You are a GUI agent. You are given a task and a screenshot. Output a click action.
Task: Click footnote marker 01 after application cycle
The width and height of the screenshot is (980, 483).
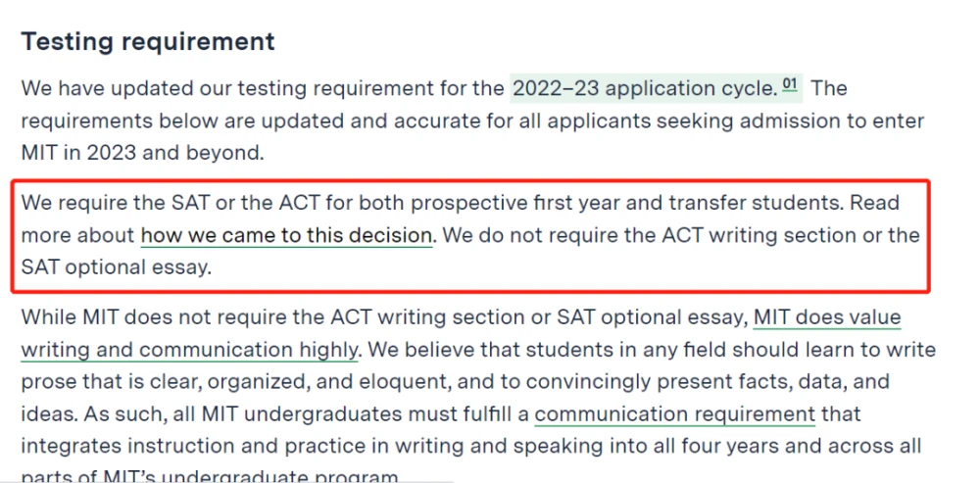(x=790, y=83)
